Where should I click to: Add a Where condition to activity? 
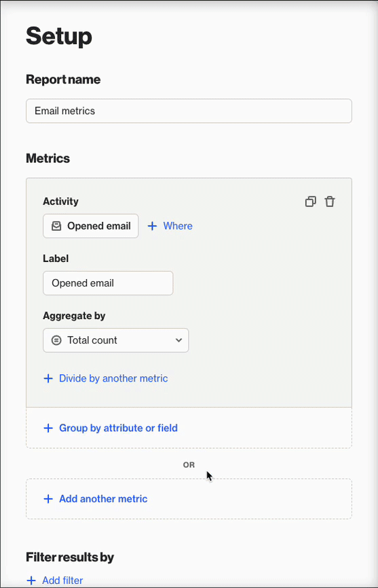click(x=170, y=225)
